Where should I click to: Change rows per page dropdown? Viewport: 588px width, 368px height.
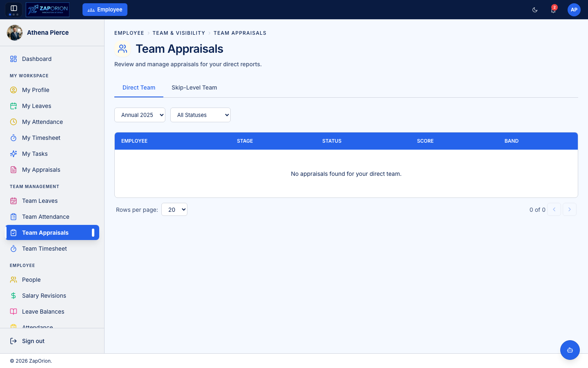(174, 209)
